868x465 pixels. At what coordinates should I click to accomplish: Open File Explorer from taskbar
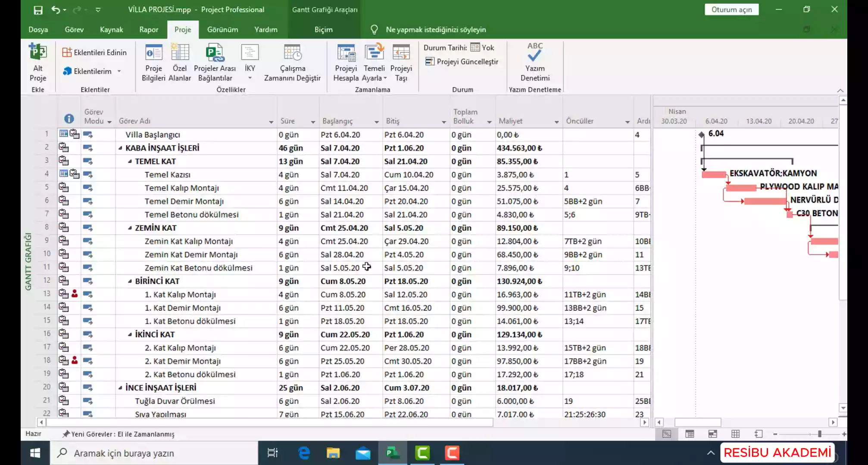coord(333,453)
